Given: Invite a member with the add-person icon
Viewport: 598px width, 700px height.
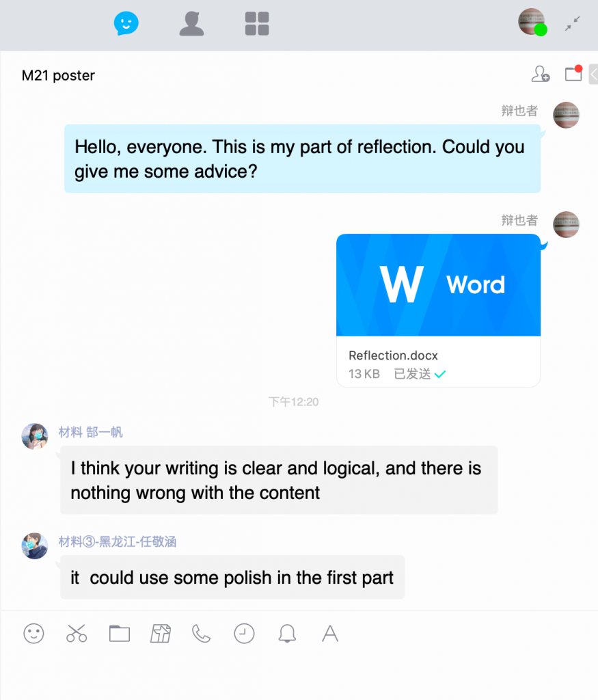Looking at the screenshot, I should tap(541, 74).
